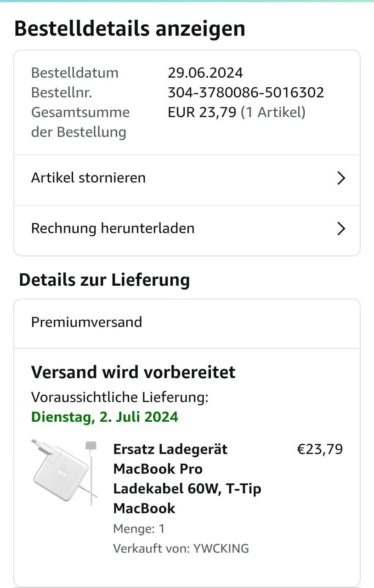Image resolution: width=374 pixels, height=588 pixels.
Task: Open the Ersatz Ladegerät MacBook Pro title
Action: click(187, 478)
